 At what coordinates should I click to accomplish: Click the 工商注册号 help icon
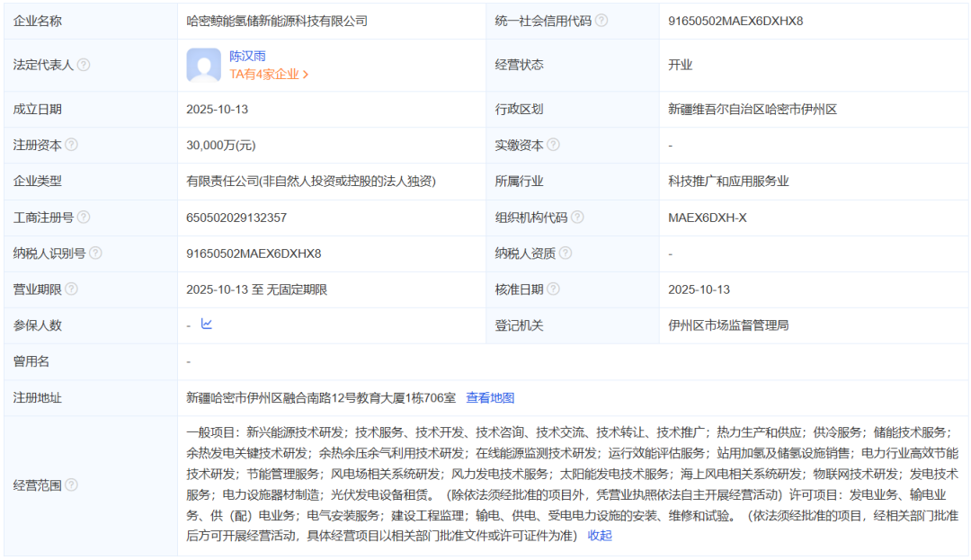point(84,218)
